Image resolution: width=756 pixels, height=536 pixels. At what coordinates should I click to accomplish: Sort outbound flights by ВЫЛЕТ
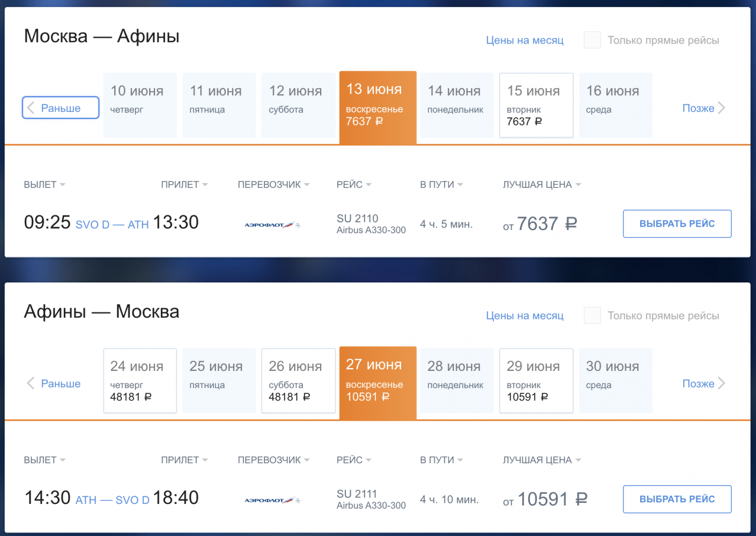[45, 184]
